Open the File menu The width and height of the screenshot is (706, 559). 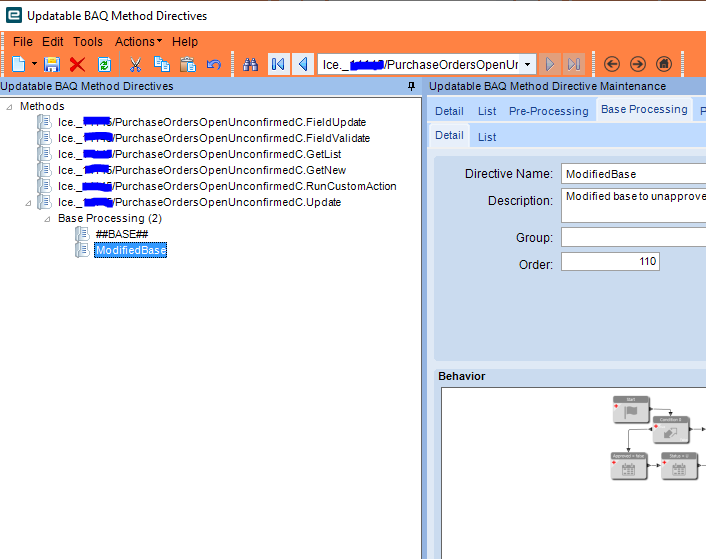pos(23,42)
